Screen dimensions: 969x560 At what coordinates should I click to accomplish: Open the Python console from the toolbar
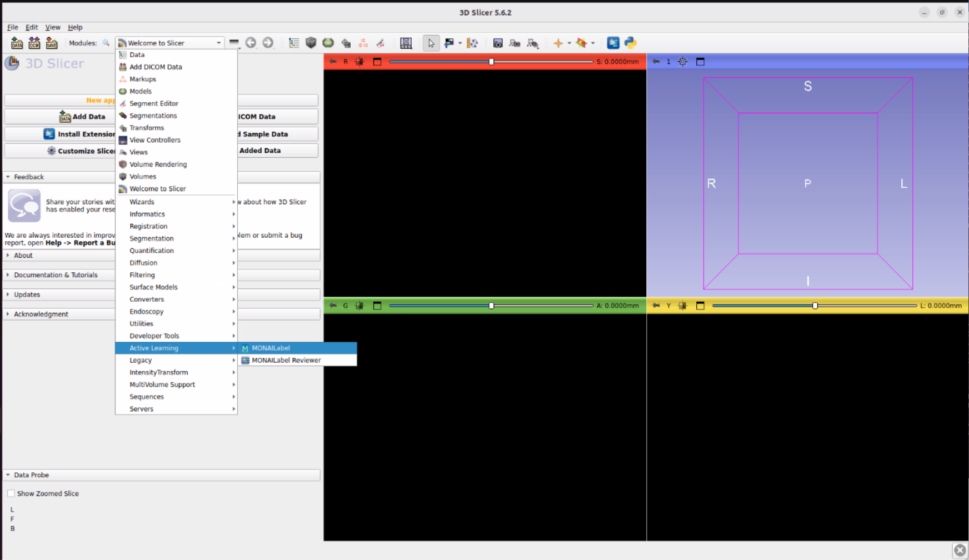tap(630, 43)
